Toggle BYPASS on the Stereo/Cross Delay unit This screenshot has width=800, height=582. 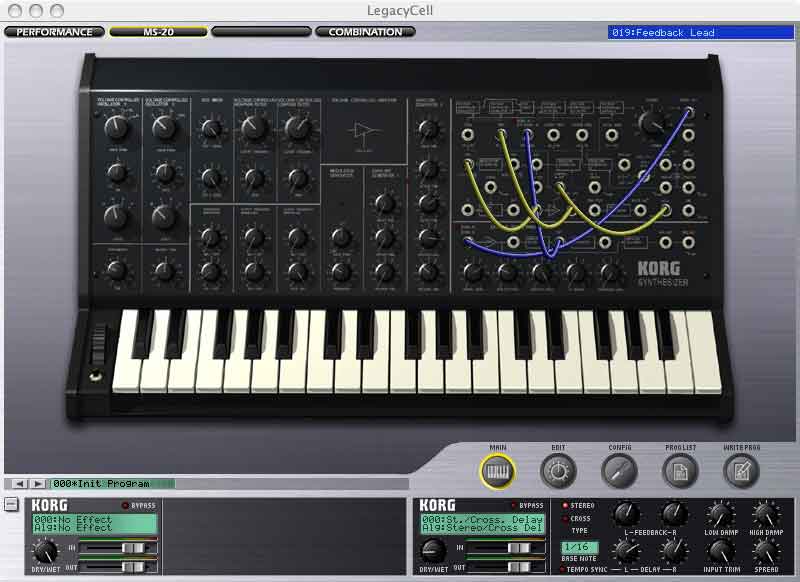(514, 505)
